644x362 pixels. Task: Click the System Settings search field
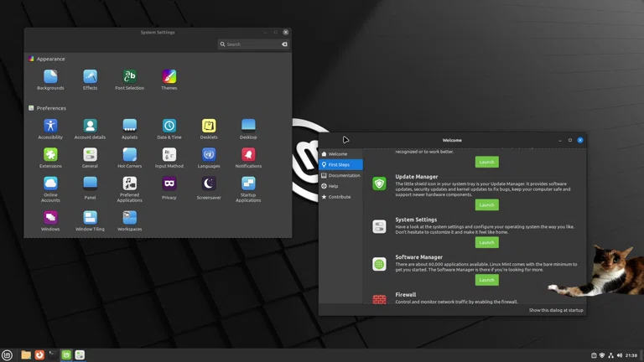(x=253, y=44)
